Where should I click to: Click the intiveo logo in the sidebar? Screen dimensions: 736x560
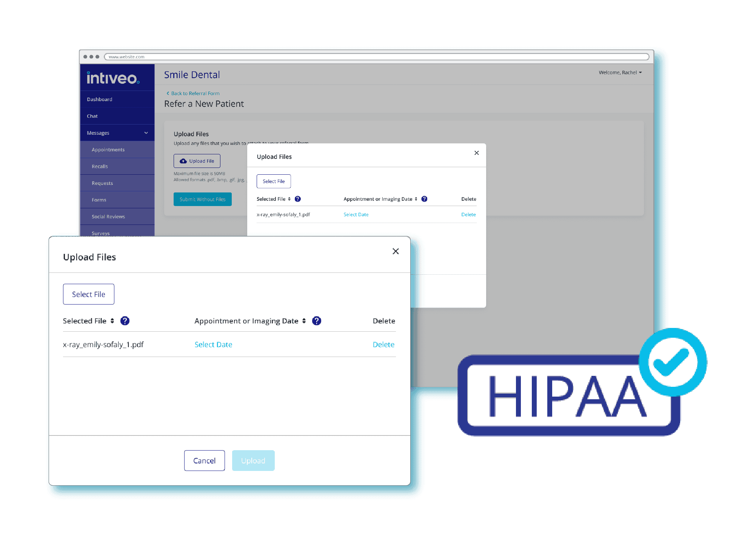coord(113,78)
